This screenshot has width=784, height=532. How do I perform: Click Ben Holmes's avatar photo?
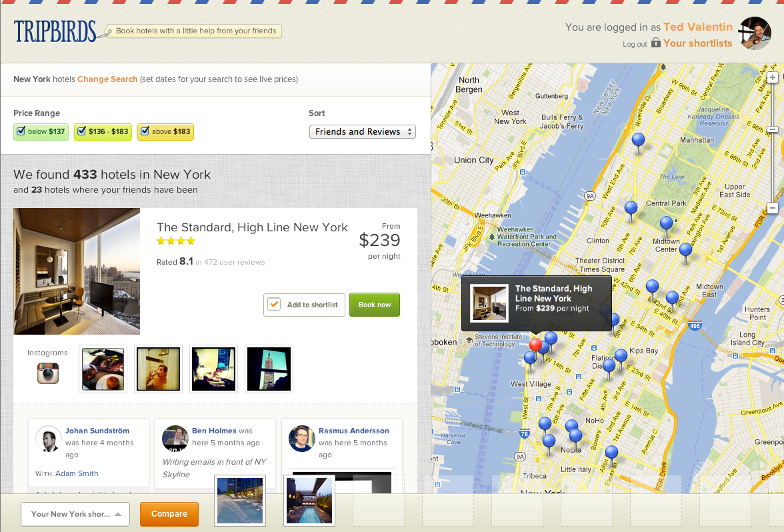(x=175, y=439)
